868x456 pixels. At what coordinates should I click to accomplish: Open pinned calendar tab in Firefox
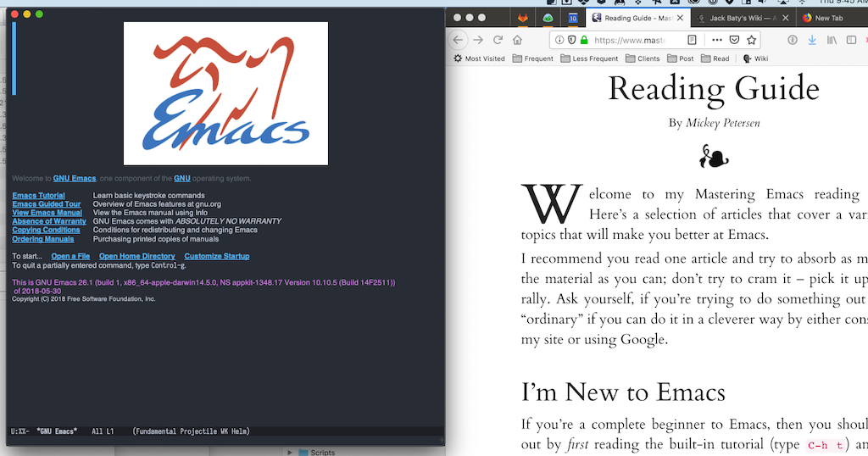pyautogui.click(x=572, y=18)
